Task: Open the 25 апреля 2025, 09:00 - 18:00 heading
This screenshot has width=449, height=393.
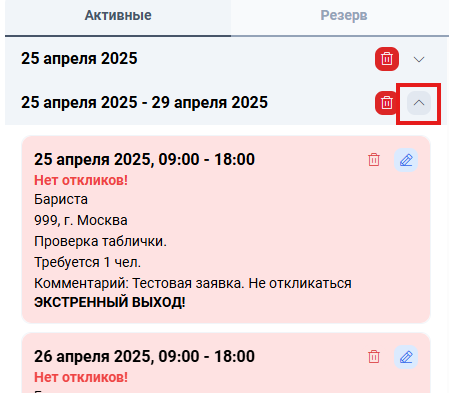Action: click(144, 159)
